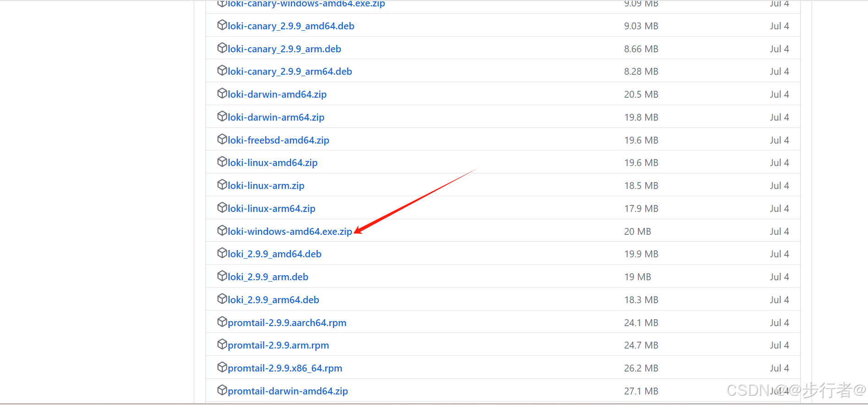The height and width of the screenshot is (405, 868).
Task: Download promtail-darwin-amd64.zip
Action: pos(288,391)
